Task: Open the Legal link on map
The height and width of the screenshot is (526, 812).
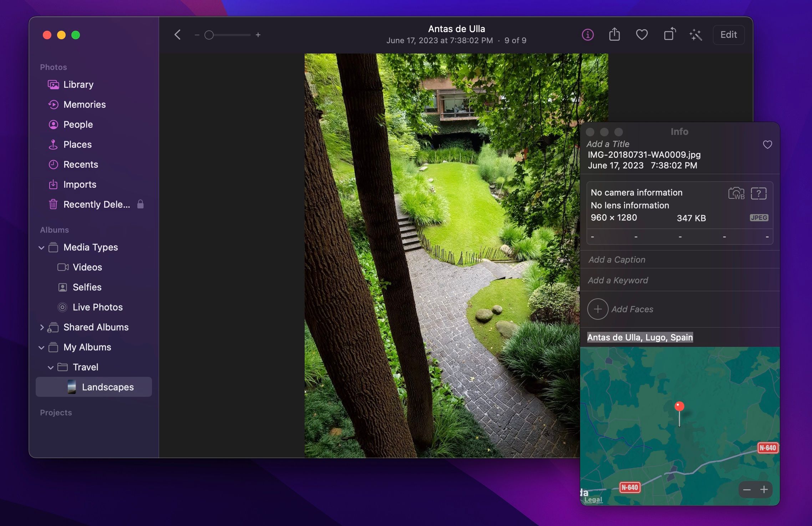Action: (x=593, y=500)
